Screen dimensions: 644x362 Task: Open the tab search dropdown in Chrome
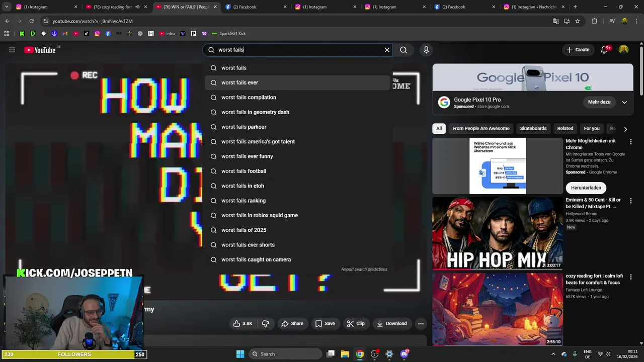point(7,7)
